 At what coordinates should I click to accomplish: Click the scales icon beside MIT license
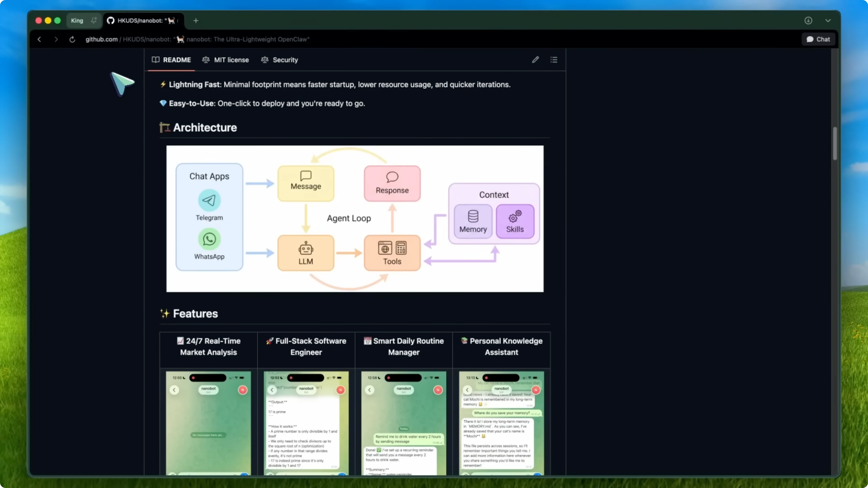click(206, 60)
